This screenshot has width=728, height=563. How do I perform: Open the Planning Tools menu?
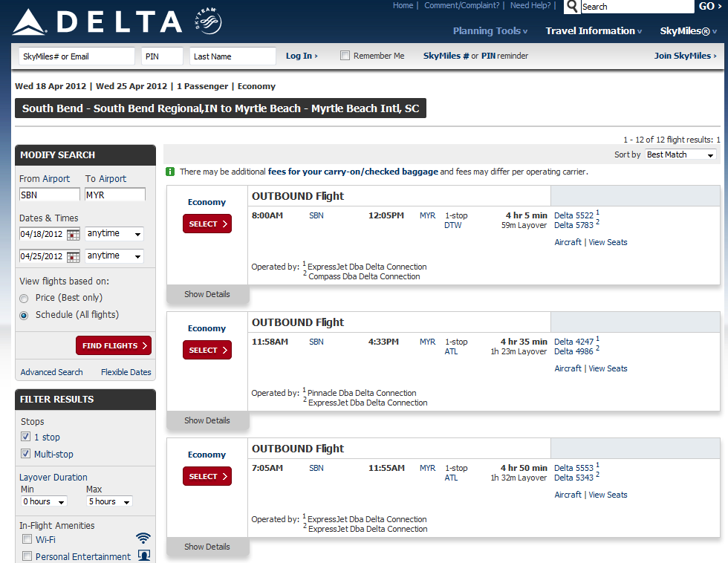point(490,31)
